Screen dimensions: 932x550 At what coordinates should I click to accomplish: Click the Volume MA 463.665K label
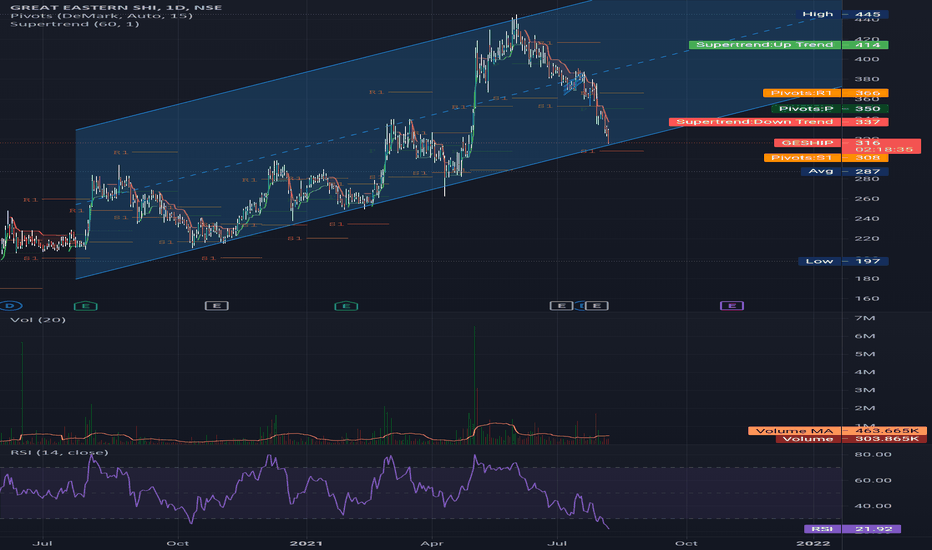[x=837, y=430]
